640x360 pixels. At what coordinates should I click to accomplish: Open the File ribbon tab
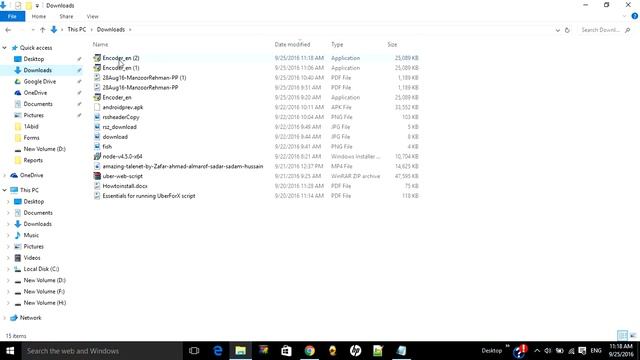(x=12, y=16)
